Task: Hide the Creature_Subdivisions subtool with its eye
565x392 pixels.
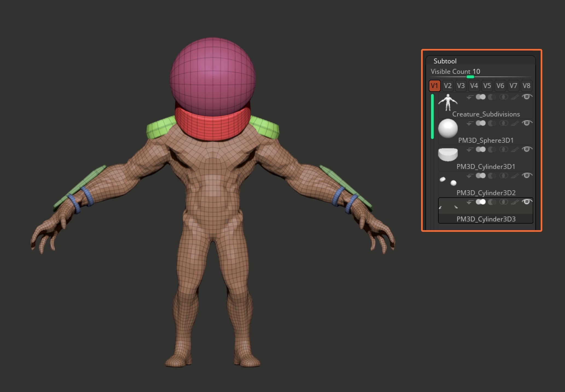Action: coord(527,96)
